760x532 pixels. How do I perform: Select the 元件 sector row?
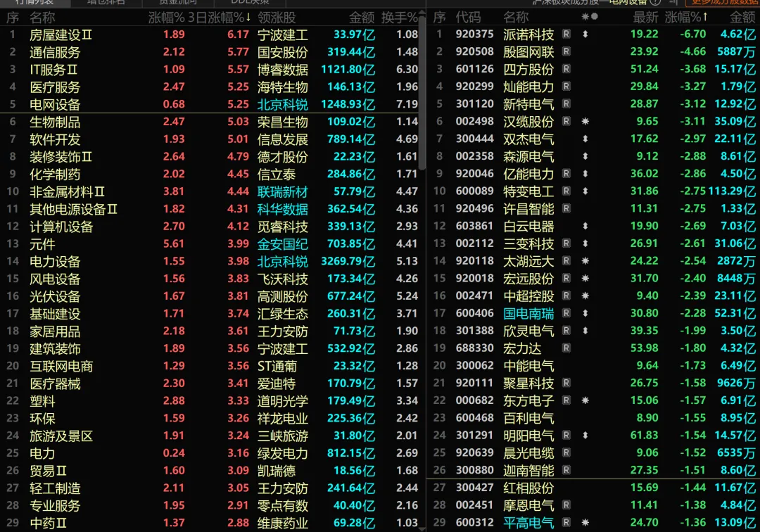coord(211,243)
